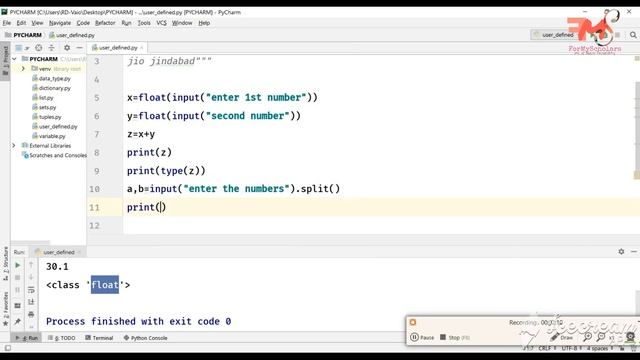Expand the venv folder

coord(23,69)
